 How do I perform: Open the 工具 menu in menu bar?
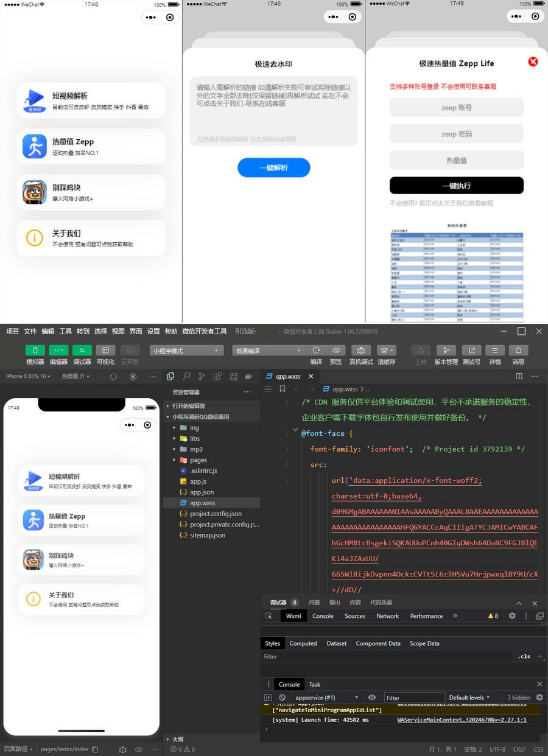65,331
